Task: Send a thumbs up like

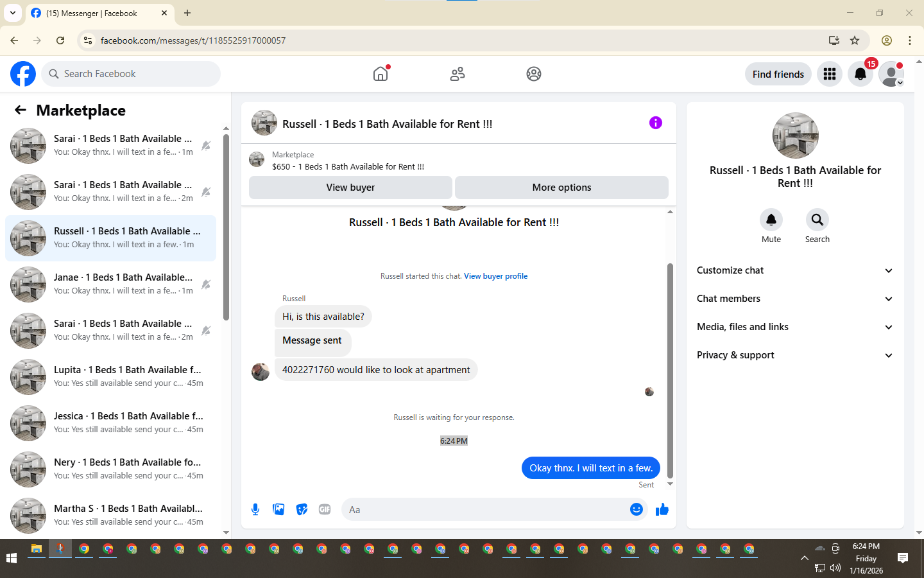Action: point(662,509)
